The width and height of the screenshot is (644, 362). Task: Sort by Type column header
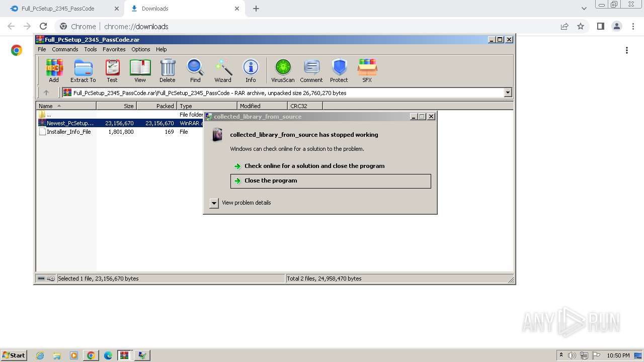[x=207, y=106]
